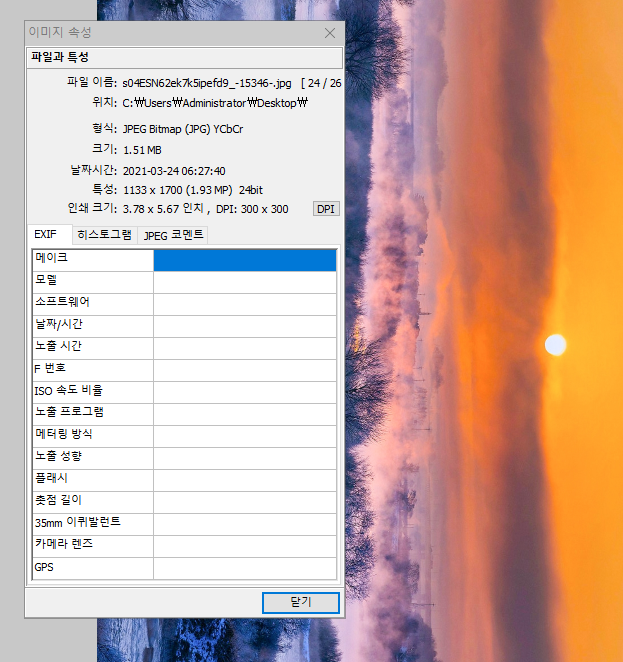Click the location path C:\Users\Administrator\Desktop
Screen dimensions: 623x662
coord(215,103)
